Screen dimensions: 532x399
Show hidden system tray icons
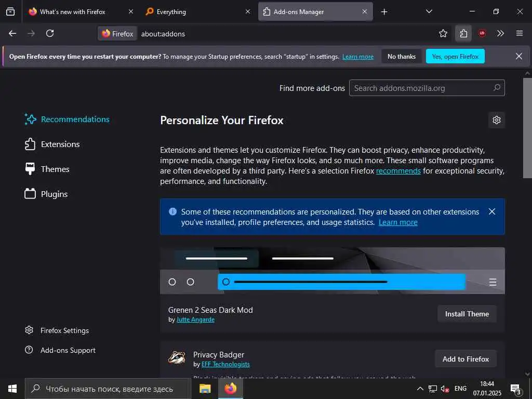click(420, 389)
